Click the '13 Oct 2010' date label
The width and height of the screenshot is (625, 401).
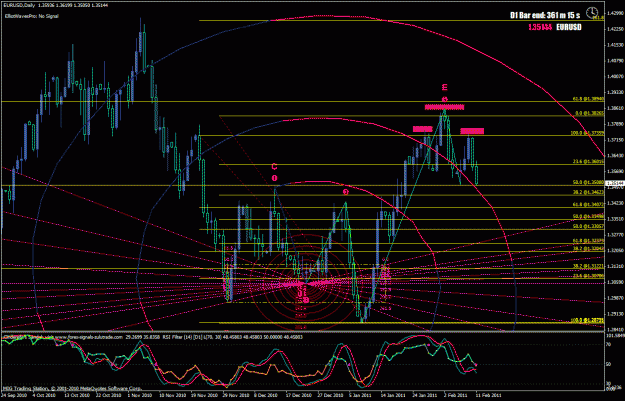coord(77,395)
